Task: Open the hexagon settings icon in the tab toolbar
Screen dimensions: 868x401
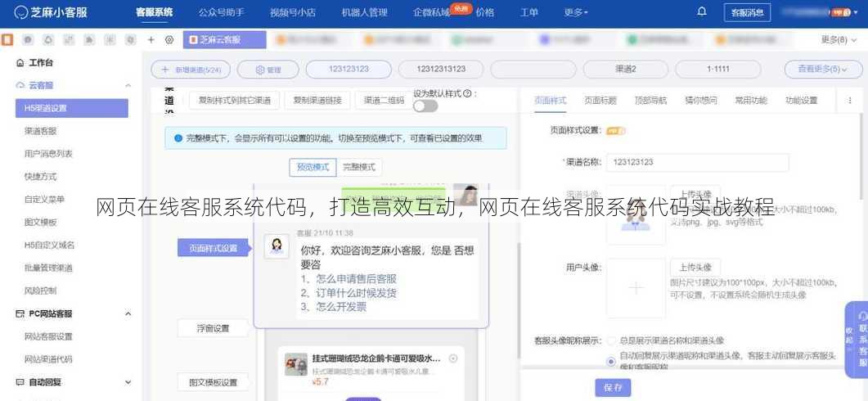Action: 169,40
